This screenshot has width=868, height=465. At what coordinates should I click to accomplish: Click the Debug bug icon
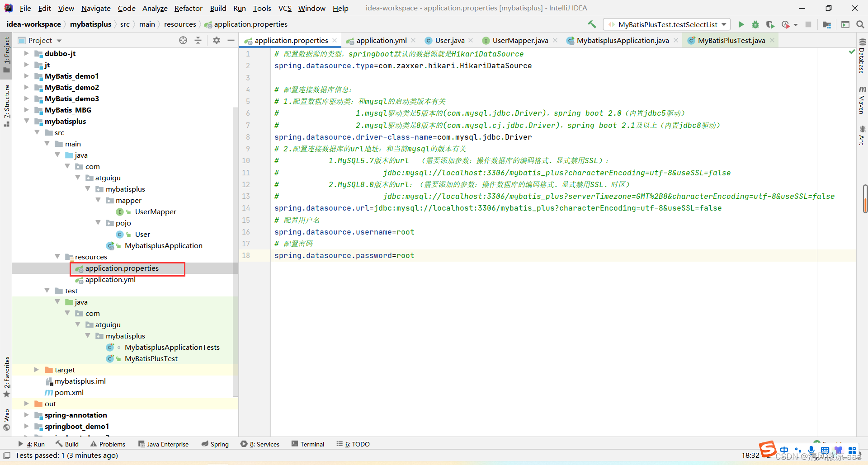(755, 24)
